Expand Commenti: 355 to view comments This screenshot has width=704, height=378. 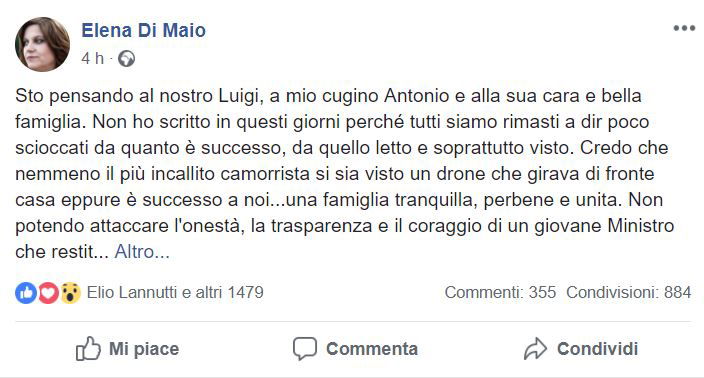(500, 293)
